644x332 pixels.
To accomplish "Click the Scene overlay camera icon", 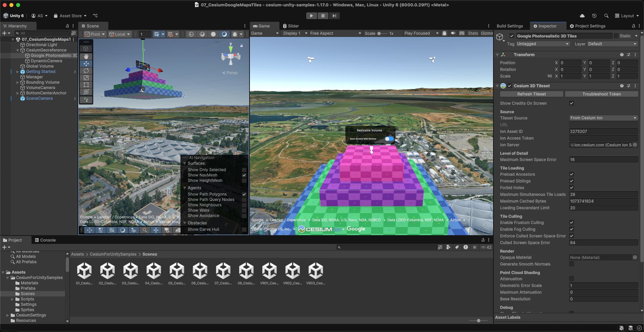I will (167, 230).
